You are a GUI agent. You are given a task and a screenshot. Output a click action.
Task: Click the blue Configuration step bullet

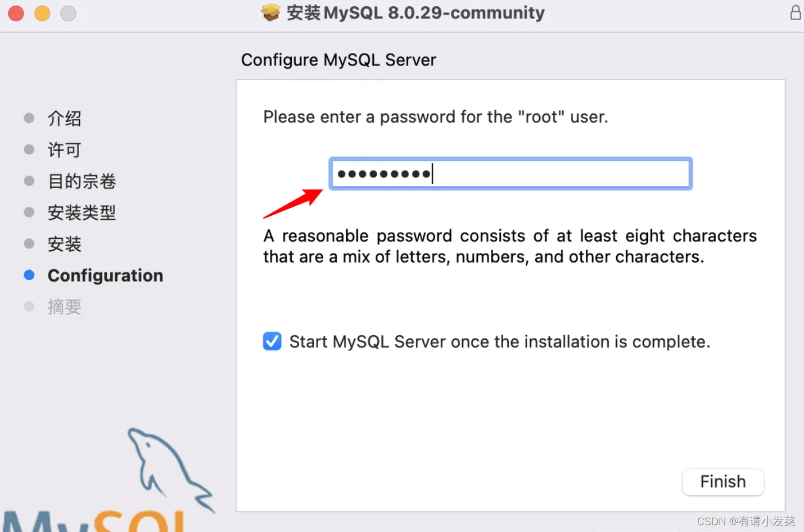[29, 275]
